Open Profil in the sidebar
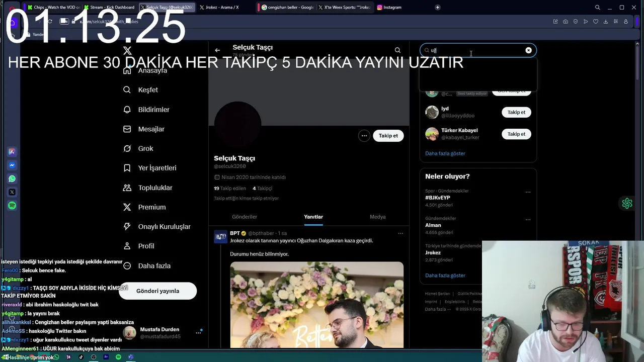This screenshot has height=362, width=644. click(139, 246)
